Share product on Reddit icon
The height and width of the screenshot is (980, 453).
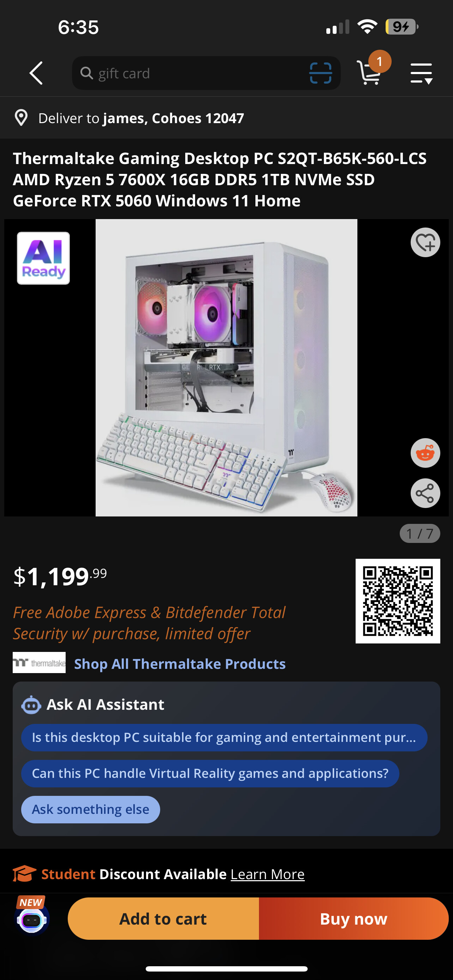425,453
